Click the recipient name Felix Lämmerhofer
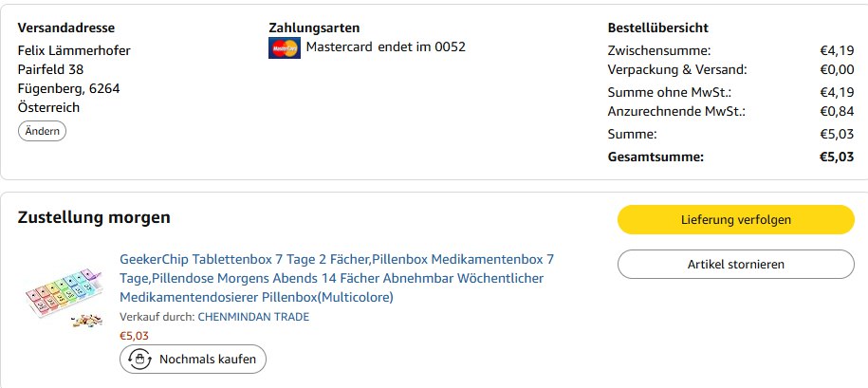 [74, 50]
